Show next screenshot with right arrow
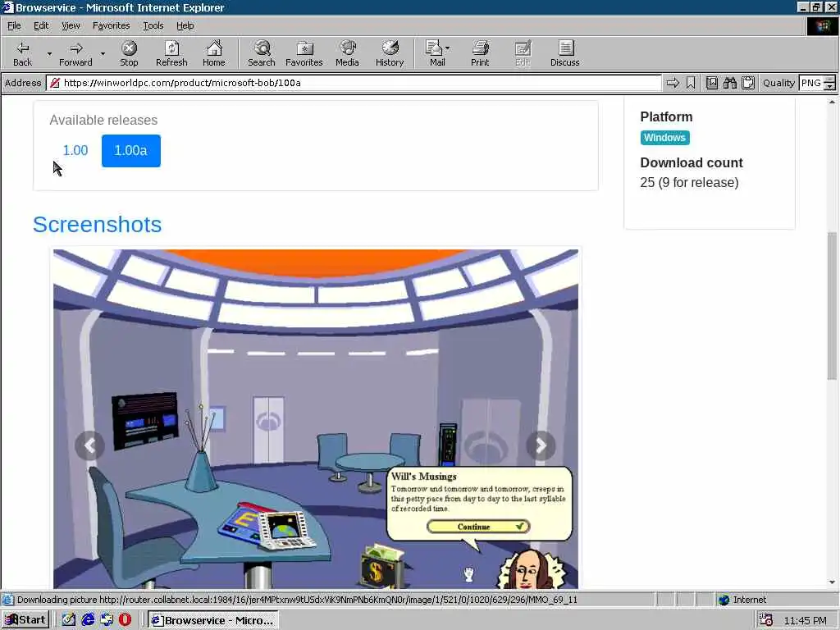This screenshot has height=630, width=840. coord(541,445)
